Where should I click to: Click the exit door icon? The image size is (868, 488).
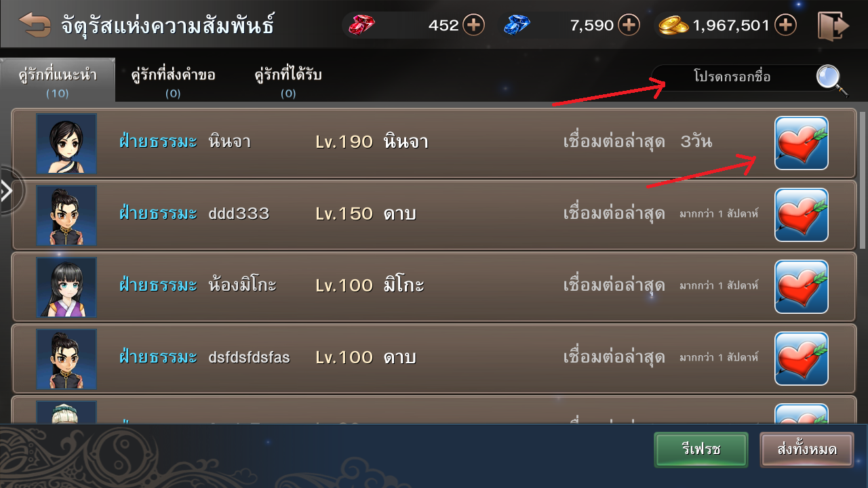(833, 26)
